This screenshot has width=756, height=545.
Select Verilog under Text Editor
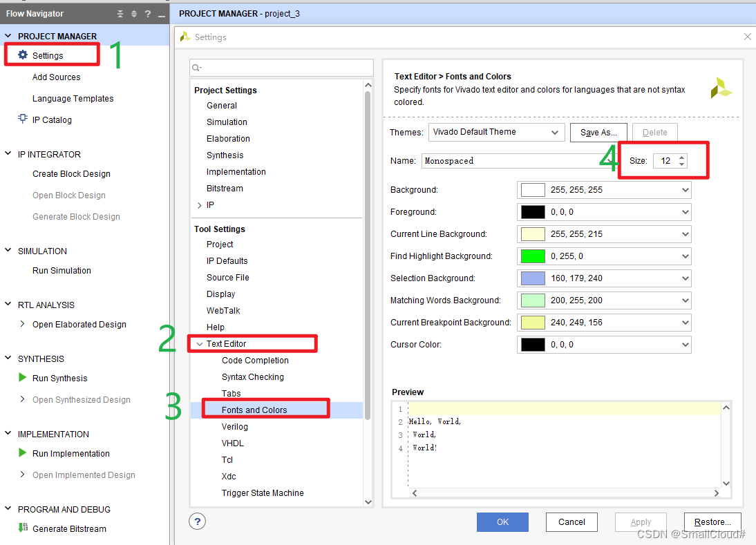tap(234, 427)
